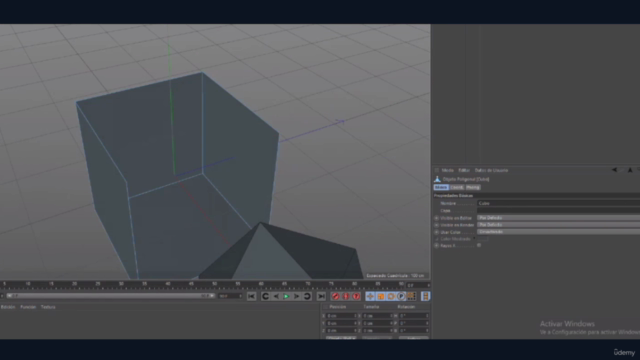
Task: Click the polygon object icon in Attributes
Action: pyautogui.click(x=437, y=179)
